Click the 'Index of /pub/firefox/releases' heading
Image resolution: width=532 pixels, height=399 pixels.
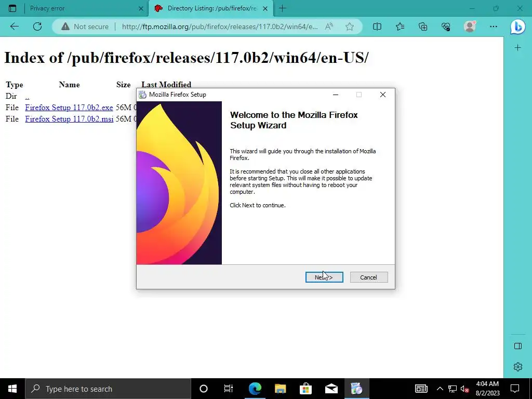pos(186,58)
